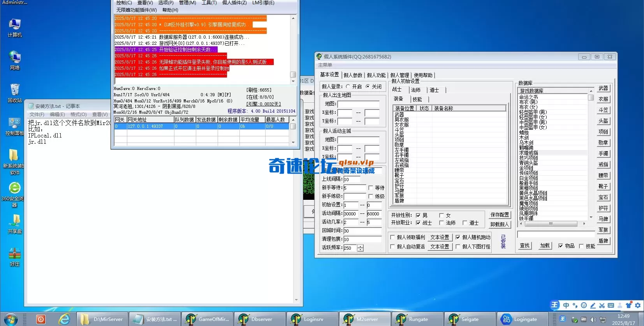Click the volume speaker tray icon
The height and width of the screenshot is (326, 644).
point(593,319)
